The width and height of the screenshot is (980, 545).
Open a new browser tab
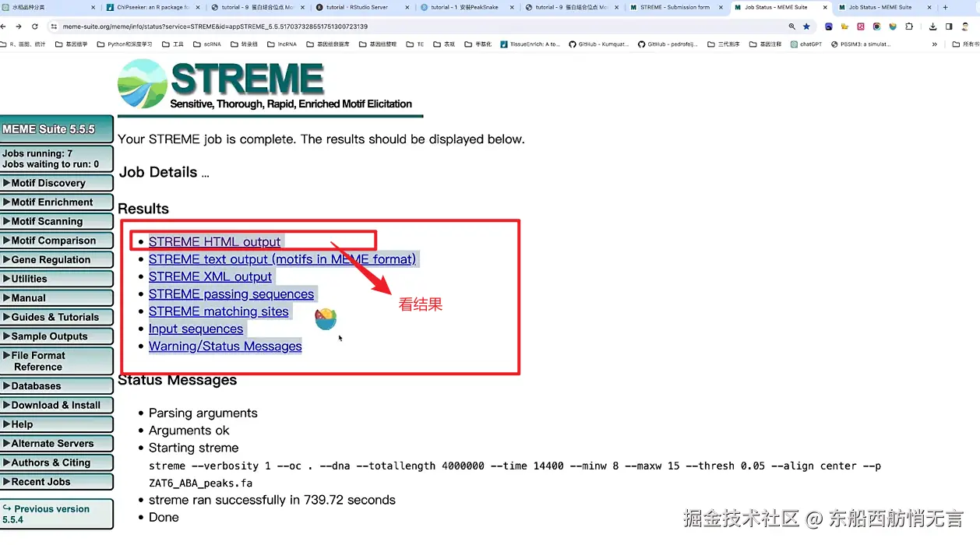click(x=946, y=7)
